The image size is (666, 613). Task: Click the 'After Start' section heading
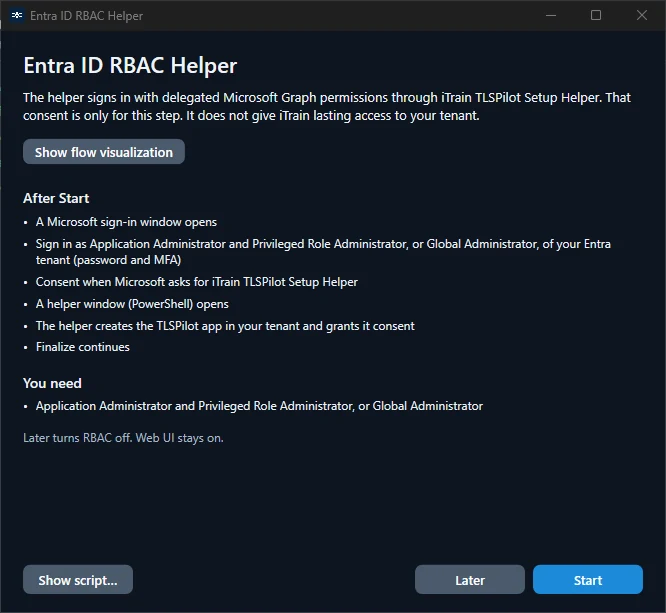coord(56,198)
